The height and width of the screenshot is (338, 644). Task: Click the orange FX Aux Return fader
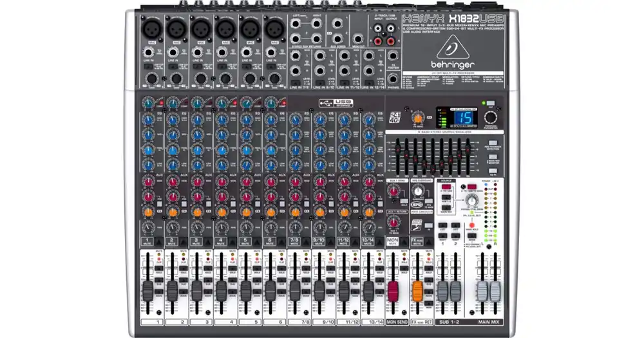coord(417,289)
